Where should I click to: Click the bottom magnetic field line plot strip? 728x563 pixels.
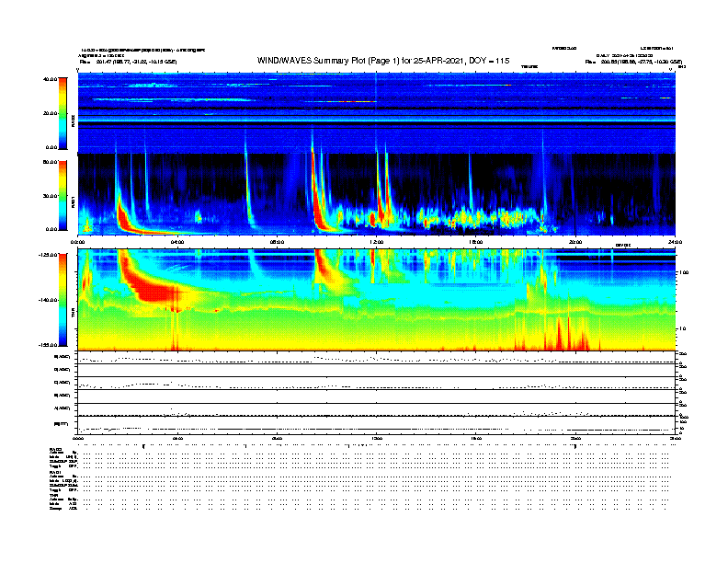click(377, 425)
